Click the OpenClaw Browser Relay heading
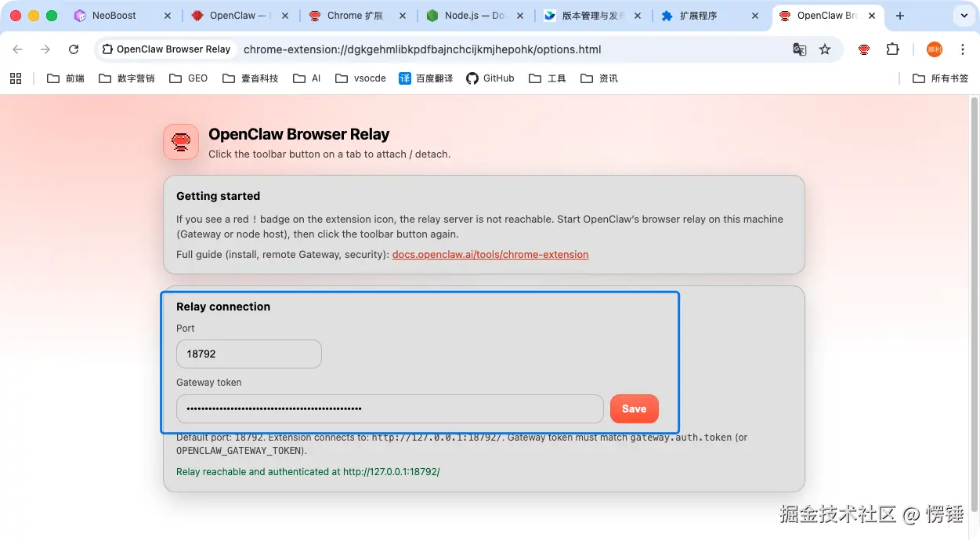The height and width of the screenshot is (541, 980). pos(298,134)
